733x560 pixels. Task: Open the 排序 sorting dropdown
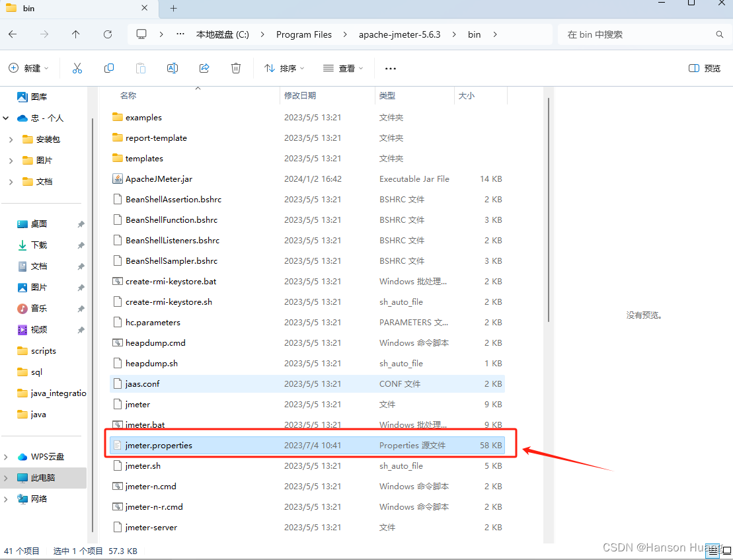(284, 68)
